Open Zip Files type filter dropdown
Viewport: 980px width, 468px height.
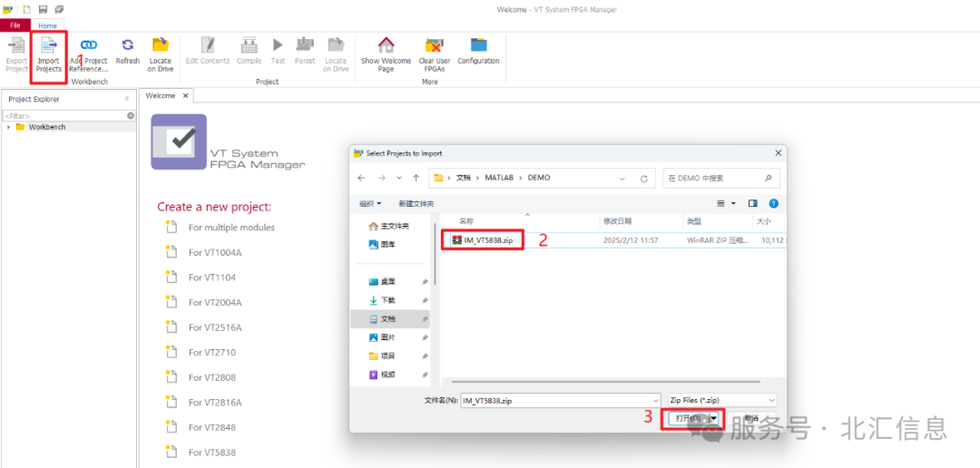pyautogui.click(x=771, y=400)
